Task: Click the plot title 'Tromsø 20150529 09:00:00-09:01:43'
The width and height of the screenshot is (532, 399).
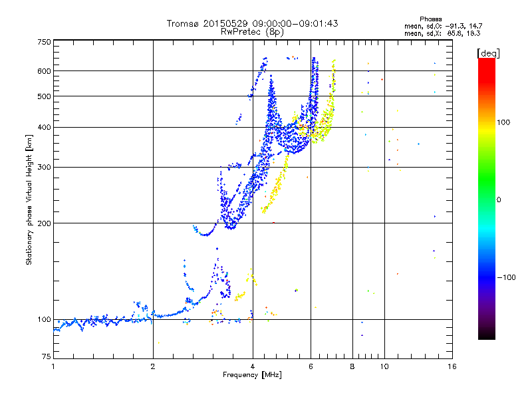Action: click(252, 23)
